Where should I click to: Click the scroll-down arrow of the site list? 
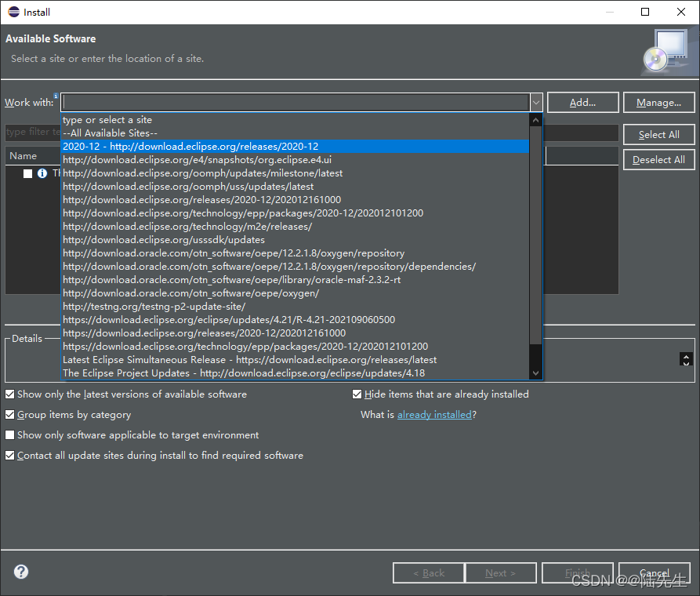click(535, 372)
